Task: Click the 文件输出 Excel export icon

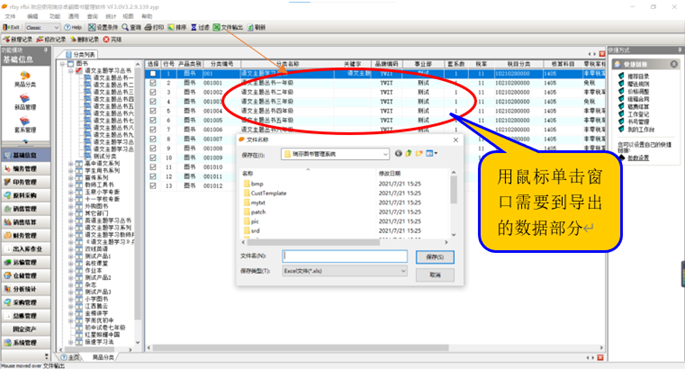Action: 217,28
